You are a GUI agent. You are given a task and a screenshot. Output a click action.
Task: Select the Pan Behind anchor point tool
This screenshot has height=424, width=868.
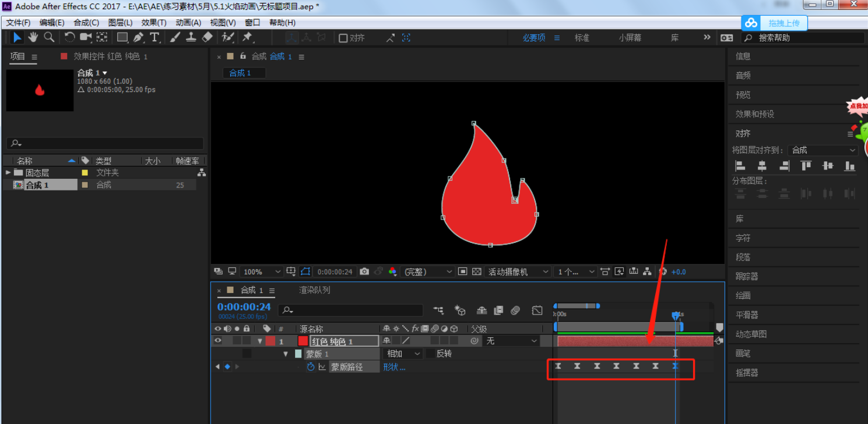(x=102, y=37)
